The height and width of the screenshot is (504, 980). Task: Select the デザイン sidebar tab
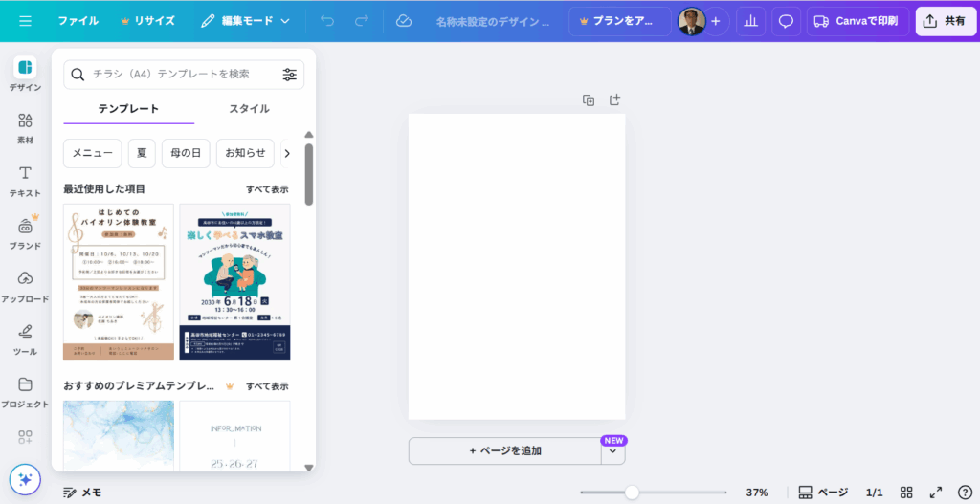point(25,74)
